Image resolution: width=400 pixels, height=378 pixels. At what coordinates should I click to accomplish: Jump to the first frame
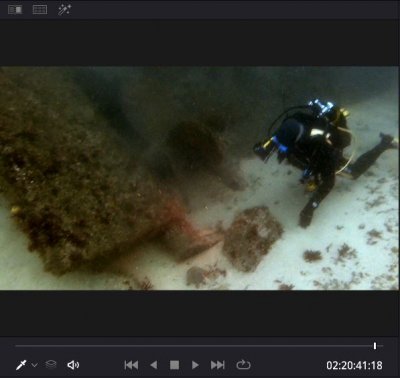coord(131,365)
